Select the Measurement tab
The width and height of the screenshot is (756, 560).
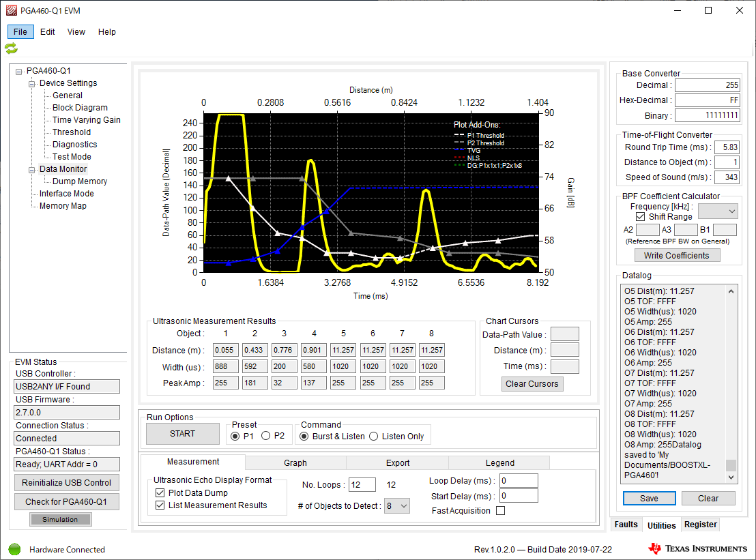tap(193, 462)
